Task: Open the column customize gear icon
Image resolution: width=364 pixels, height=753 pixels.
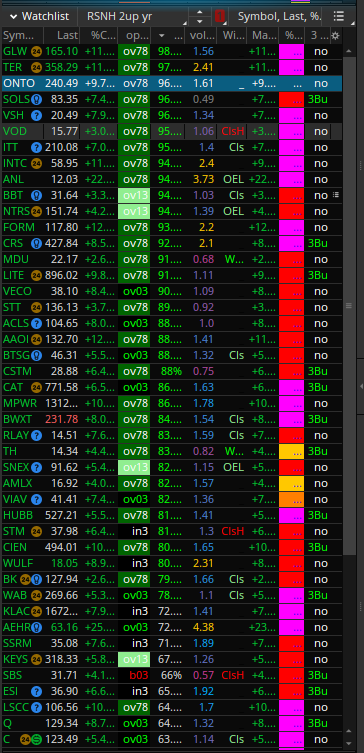Action: tap(335, 36)
